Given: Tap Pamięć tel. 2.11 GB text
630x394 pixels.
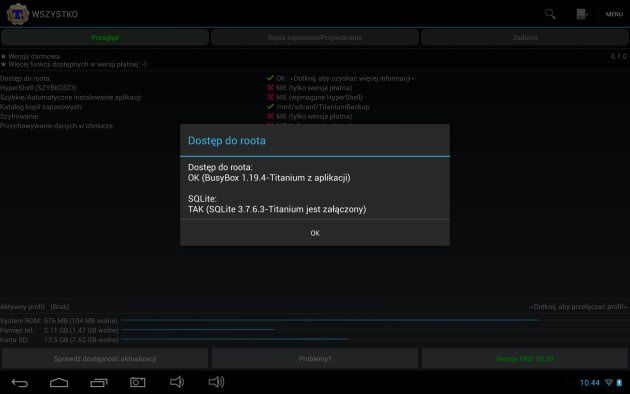Looking at the screenshot, I should click(x=59, y=330).
